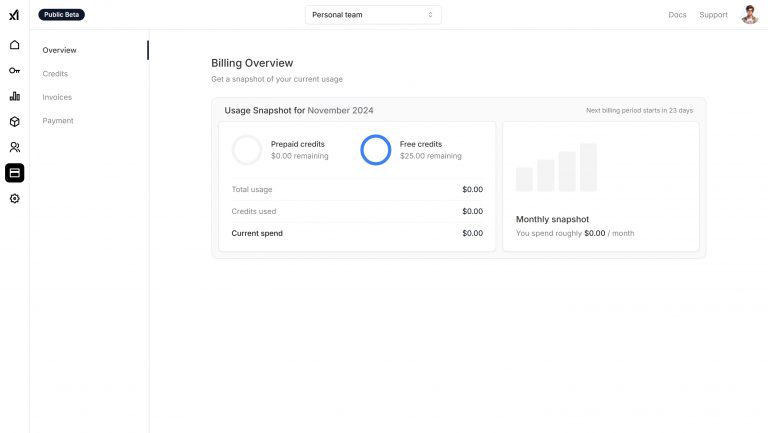Expand the Personal team dropdown
This screenshot has height=433, width=768.
click(372, 15)
